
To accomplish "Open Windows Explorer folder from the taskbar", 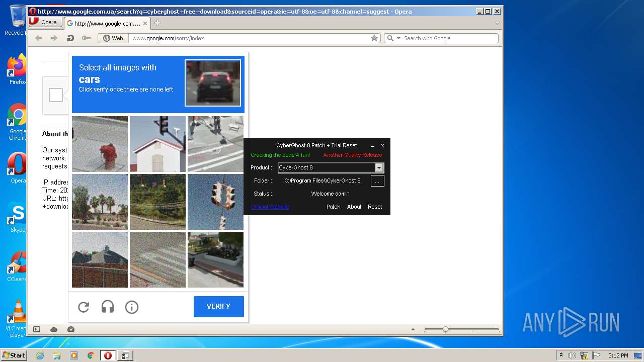I will tap(57, 355).
